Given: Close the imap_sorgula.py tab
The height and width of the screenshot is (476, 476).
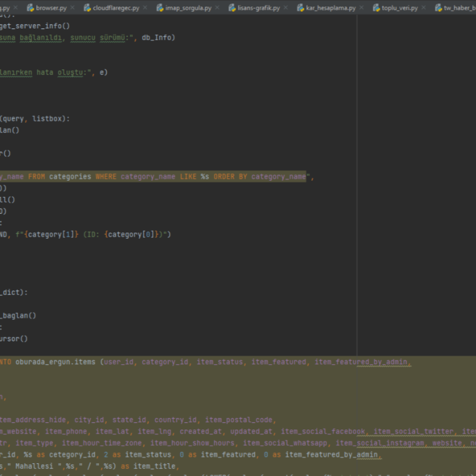Looking at the screenshot, I should [x=218, y=7].
